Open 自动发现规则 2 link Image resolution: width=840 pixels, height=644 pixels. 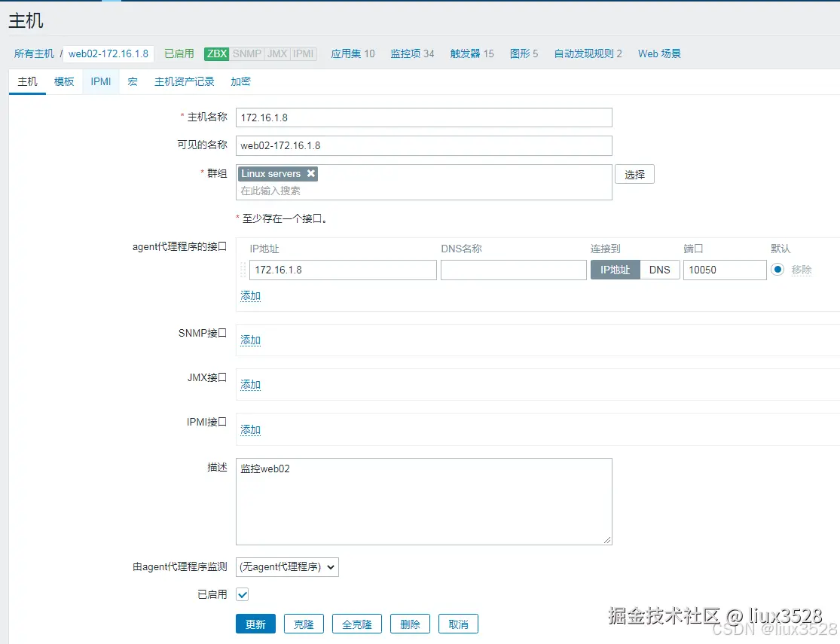588,53
